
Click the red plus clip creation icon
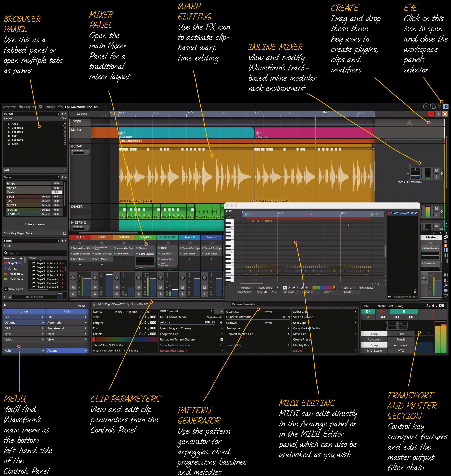click(x=431, y=114)
